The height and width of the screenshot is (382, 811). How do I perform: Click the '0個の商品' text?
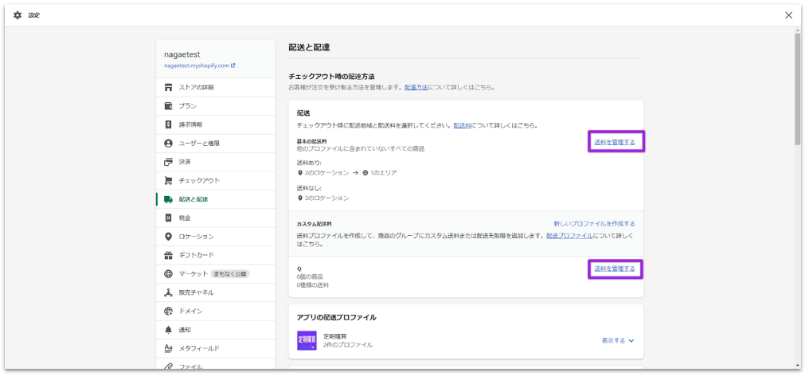310,277
